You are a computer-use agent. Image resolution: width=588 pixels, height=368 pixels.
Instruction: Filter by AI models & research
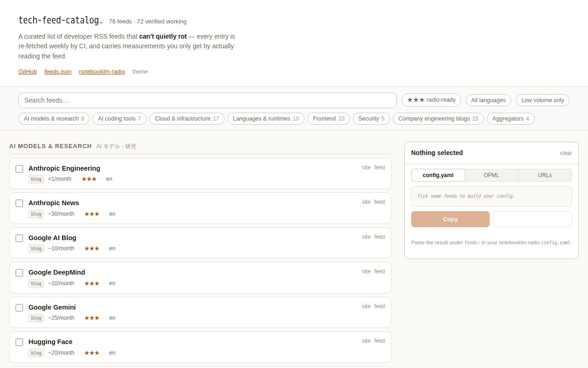54,119
